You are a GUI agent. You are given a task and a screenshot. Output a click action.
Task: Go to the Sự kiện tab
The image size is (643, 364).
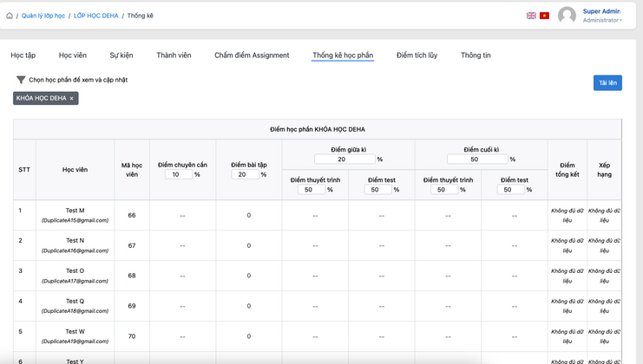[x=121, y=55]
